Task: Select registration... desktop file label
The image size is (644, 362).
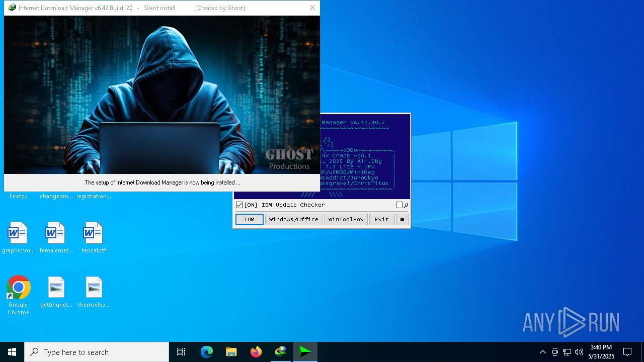Action: pyautogui.click(x=94, y=196)
